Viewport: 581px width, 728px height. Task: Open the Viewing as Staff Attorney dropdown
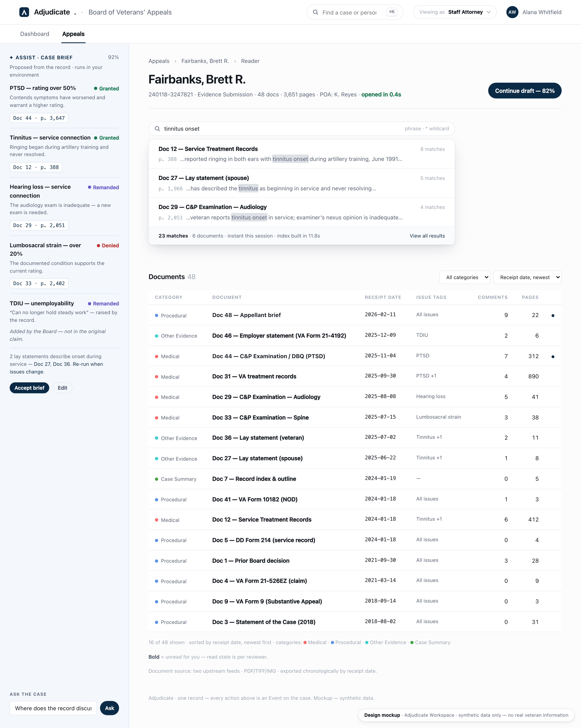click(455, 12)
